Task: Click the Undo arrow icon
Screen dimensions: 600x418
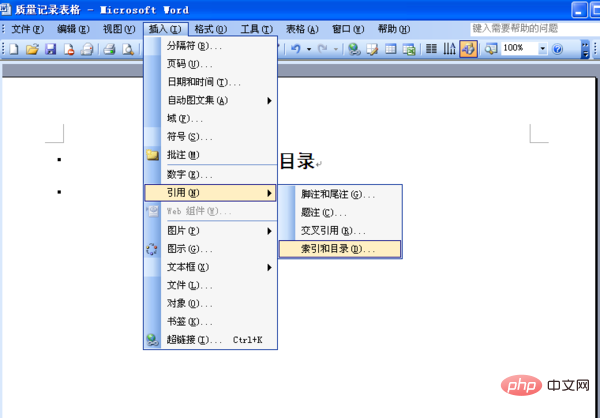Action: pos(295,48)
